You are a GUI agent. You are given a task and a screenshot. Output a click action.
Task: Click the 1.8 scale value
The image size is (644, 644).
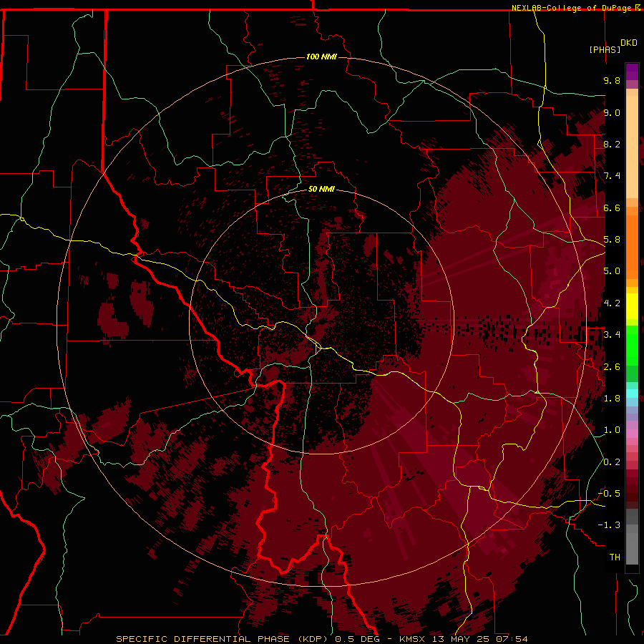[612, 399]
